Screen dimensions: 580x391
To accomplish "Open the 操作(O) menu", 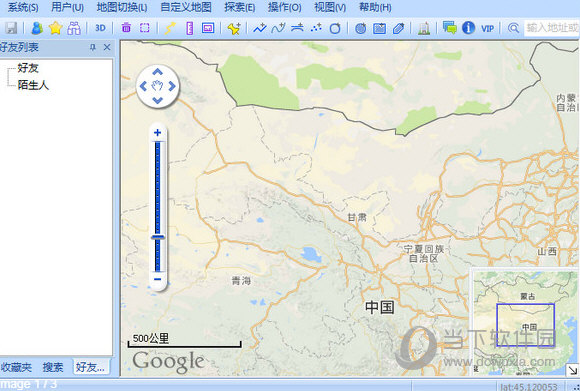I will pos(284,7).
